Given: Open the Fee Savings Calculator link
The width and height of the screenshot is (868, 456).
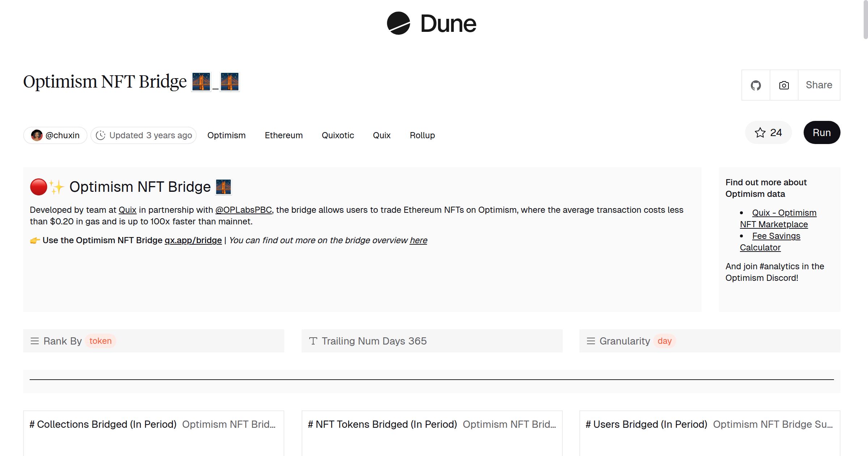Looking at the screenshot, I should (x=776, y=236).
